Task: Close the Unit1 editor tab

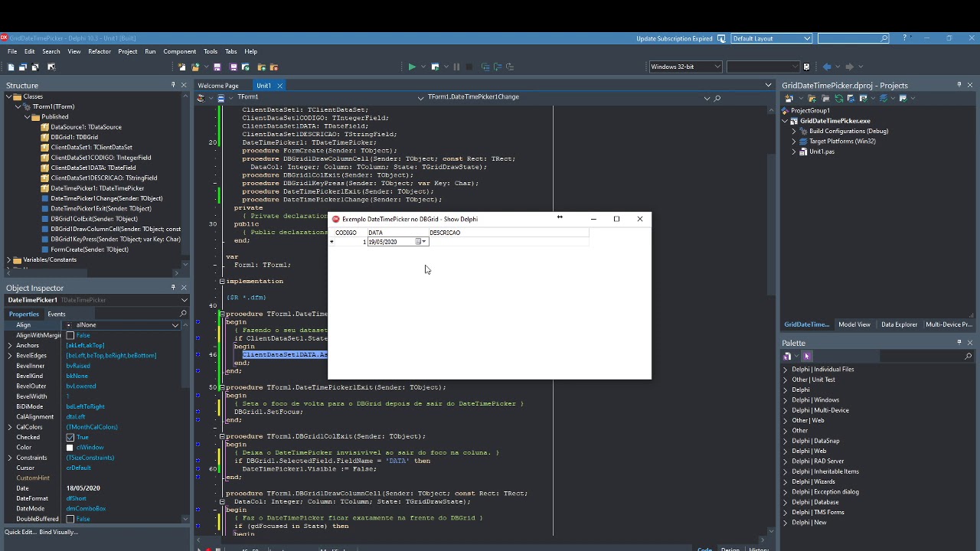Action: 279,86
